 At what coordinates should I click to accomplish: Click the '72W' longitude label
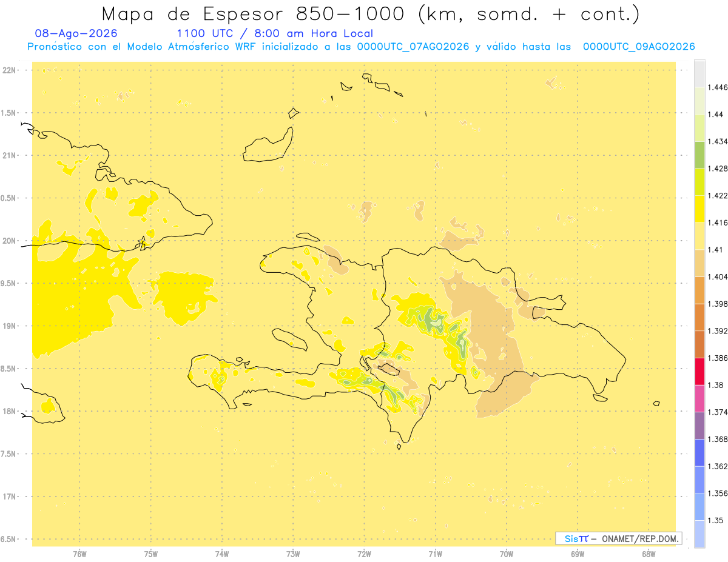(364, 554)
